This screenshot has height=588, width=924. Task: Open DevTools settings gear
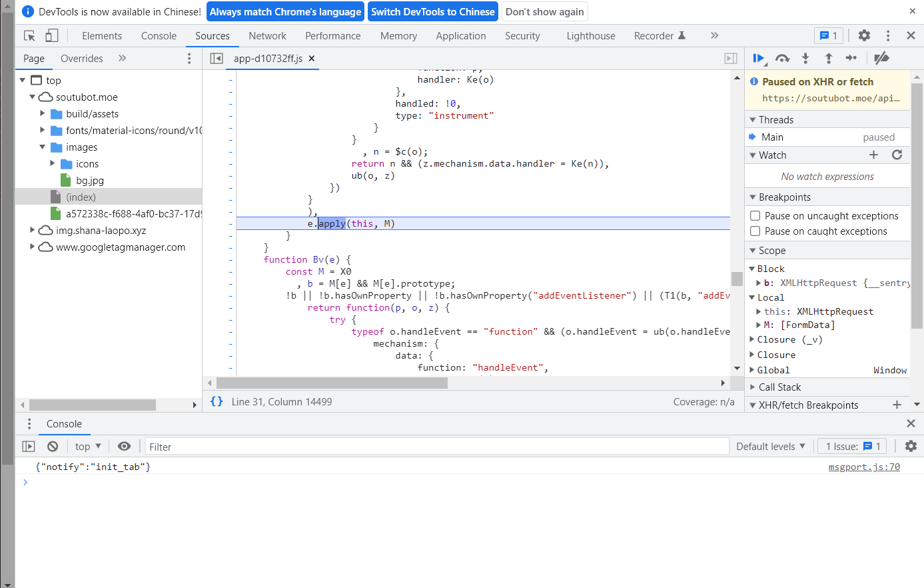(864, 36)
